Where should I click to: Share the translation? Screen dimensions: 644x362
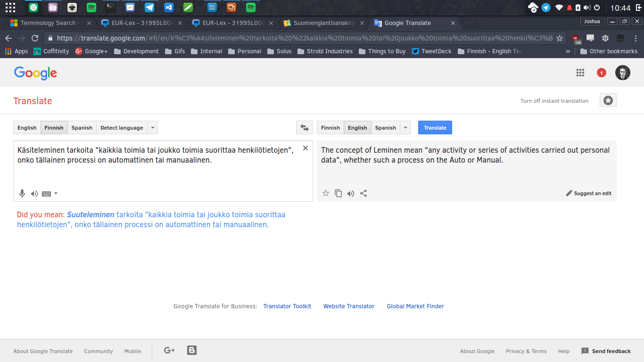click(x=363, y=193)
